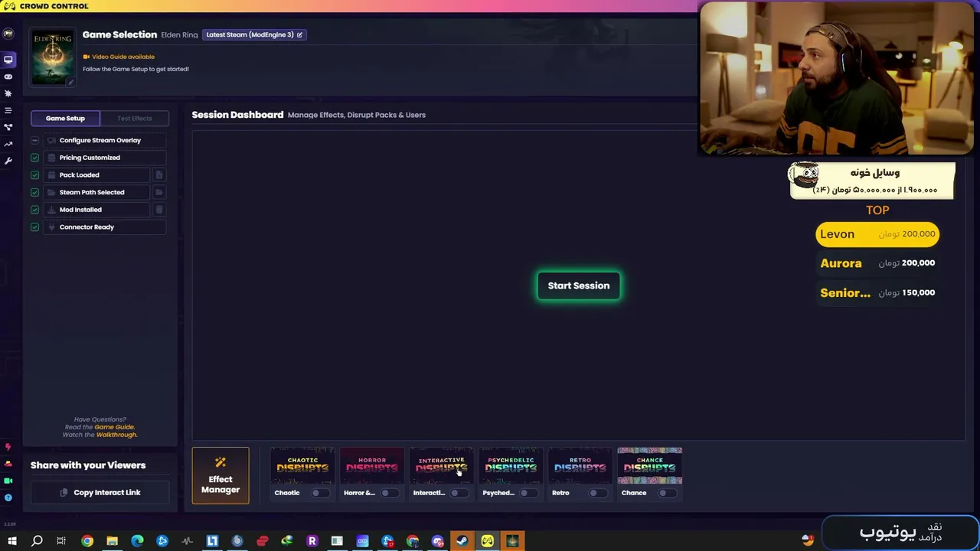
Task: Open the wrench settings icon in the sidebar
Action: 8,161
